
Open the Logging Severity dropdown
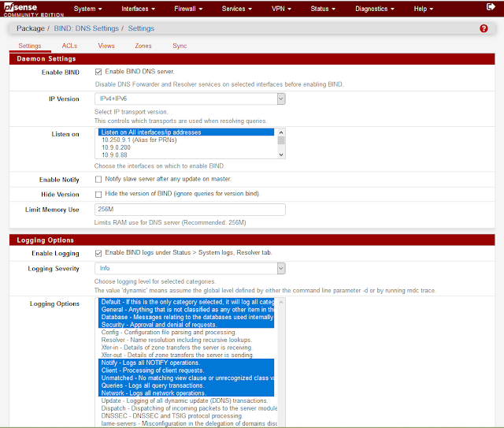pos(189,268)
